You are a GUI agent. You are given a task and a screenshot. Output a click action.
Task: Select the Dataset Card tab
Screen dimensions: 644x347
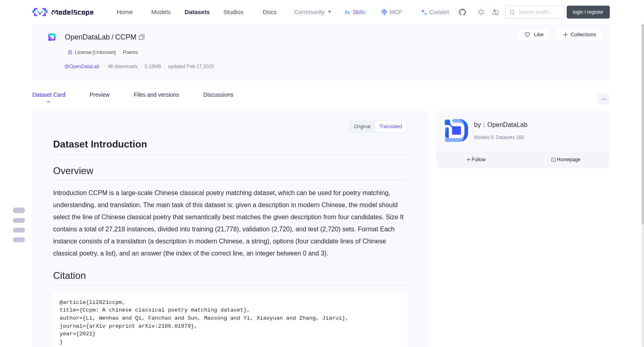(x=49, y=95)
